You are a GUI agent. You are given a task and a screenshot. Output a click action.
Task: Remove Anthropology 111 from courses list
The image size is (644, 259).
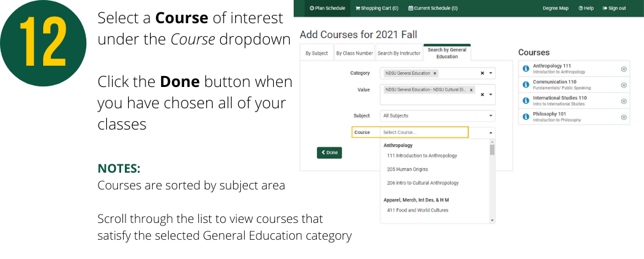(x=623, y=69)
